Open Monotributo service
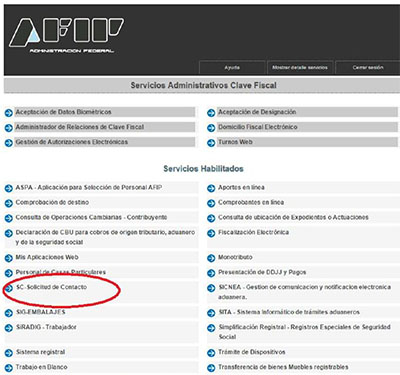 (x=235, y=257)
